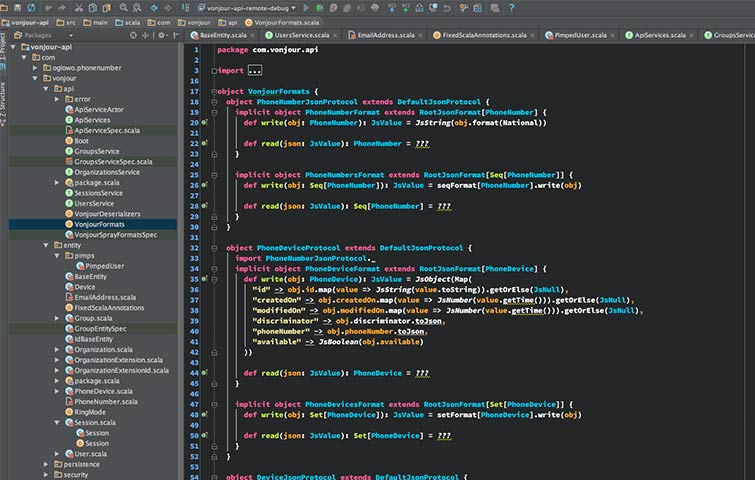Viewport: 755px width, 480px height.
Task: Click the VonjourFormats.scala breadcrumb
Action: tap(282, 23)
